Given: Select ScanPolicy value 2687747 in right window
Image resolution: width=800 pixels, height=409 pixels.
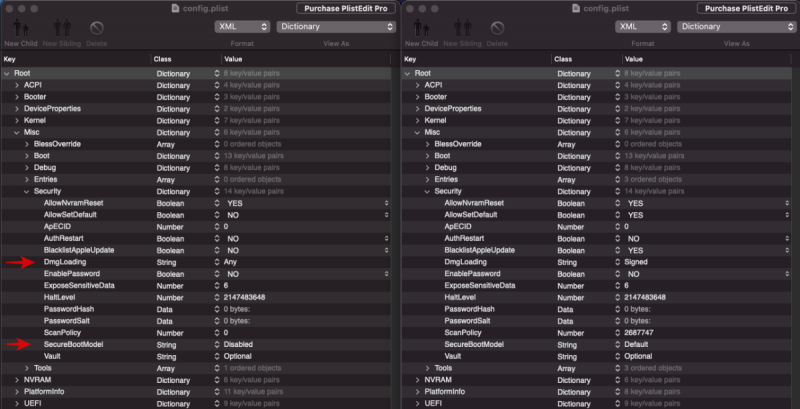Looking at the screenshot, I should pyautogui.click(x=639, y=333).
